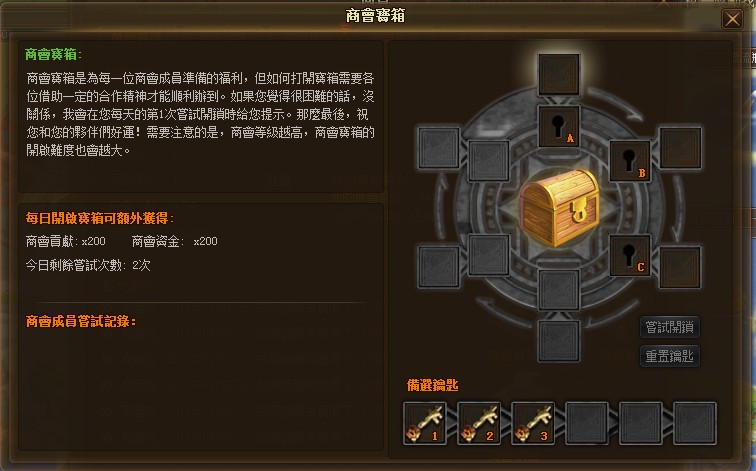Click the far-left upper outer slot

coord(438,148)
